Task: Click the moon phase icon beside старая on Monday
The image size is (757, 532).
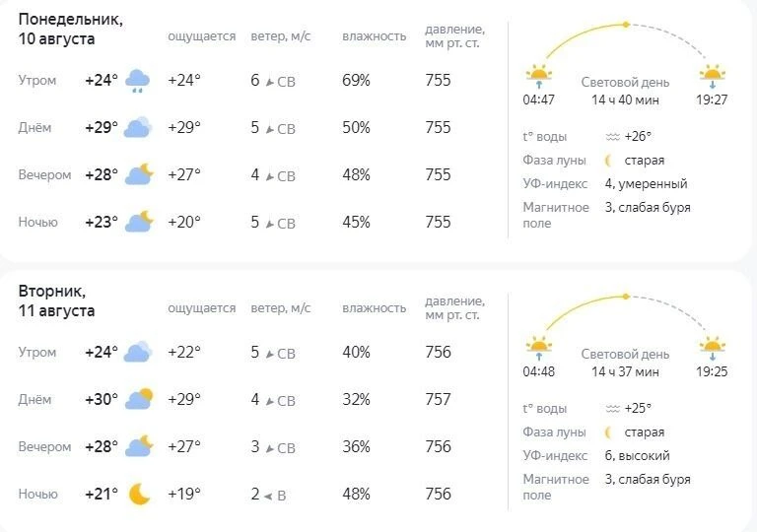Action: [609, 161]
